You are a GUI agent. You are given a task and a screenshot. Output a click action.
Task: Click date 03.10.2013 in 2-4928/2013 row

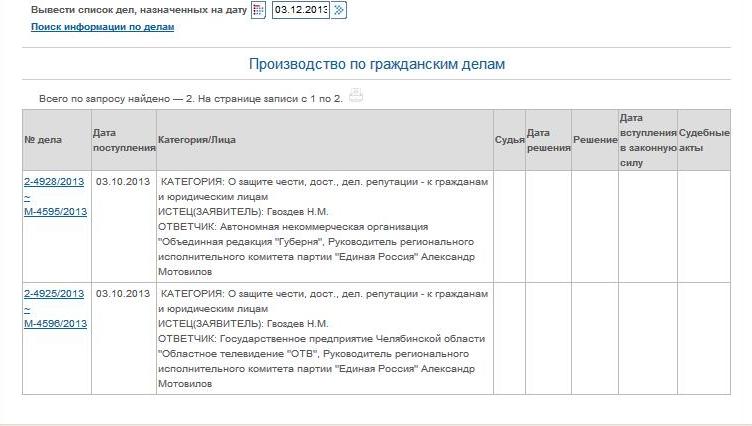123,182
